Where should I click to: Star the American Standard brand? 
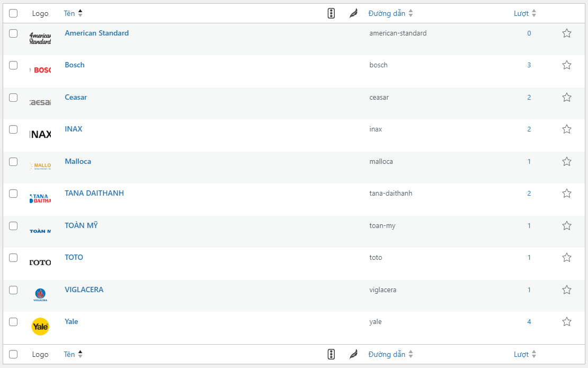[567, 33]
